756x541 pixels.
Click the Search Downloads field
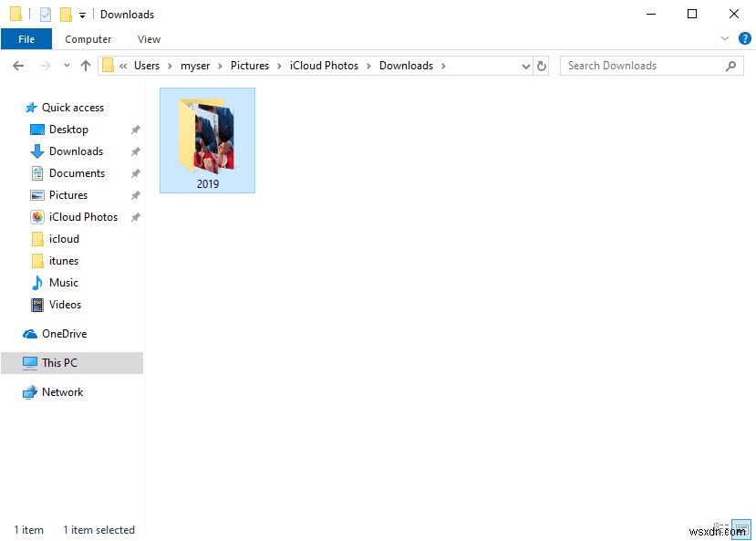click(651, 66)
